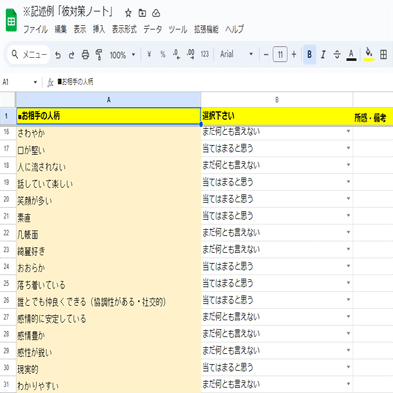The height and width of the screenshot is (393, 393).
Task: Decrease decimal places
Action: pyautogui.click(x=177, y=54)
